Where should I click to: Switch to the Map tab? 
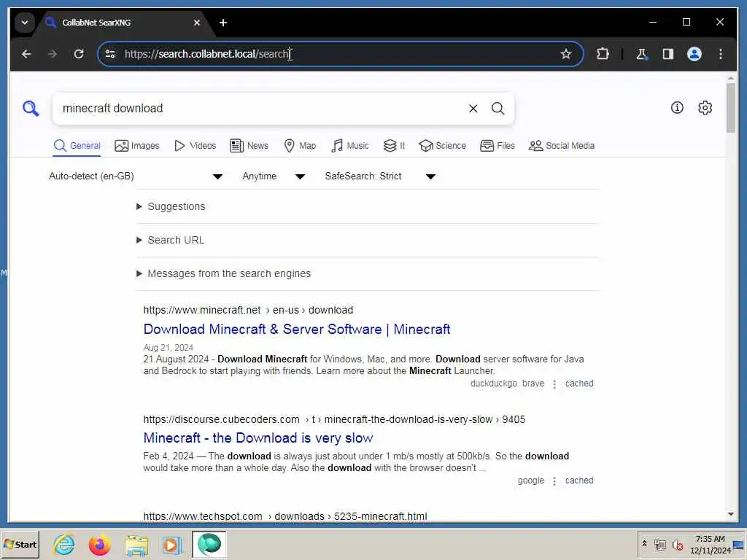click(300, 146)
